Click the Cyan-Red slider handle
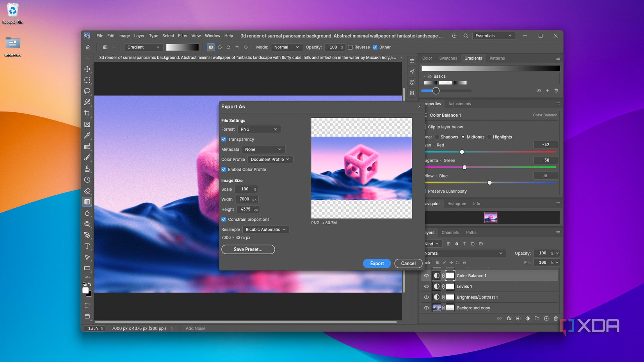The height and width of the screenshot is (362, 644). [462, 152]
